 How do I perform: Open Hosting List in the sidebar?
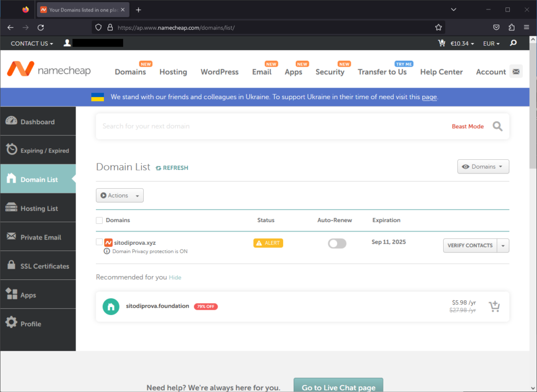pyautogui.click(x=38, y=208)
